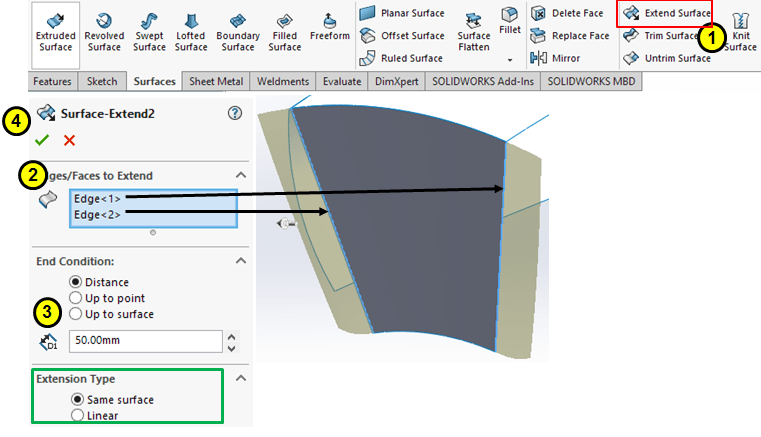Select the Revolved Surface tool
The image size is (761, 437).
point(104,31)
